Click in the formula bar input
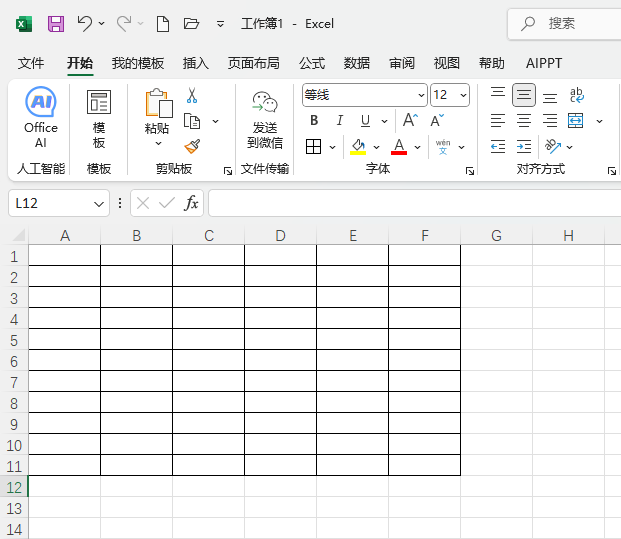This screenshot has width=621, height=539. [x=415, y=203]
